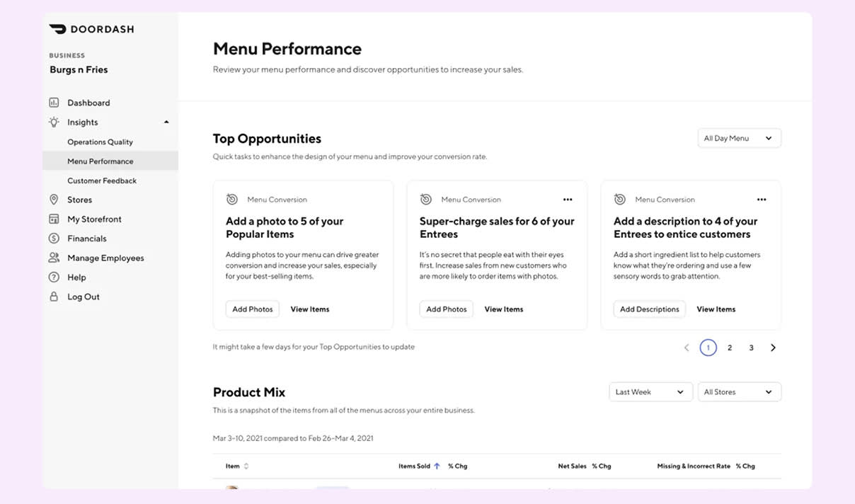Click the Log Out padlock icon
The height and width of the screenshot is (504, 855).
pos(54,297)
